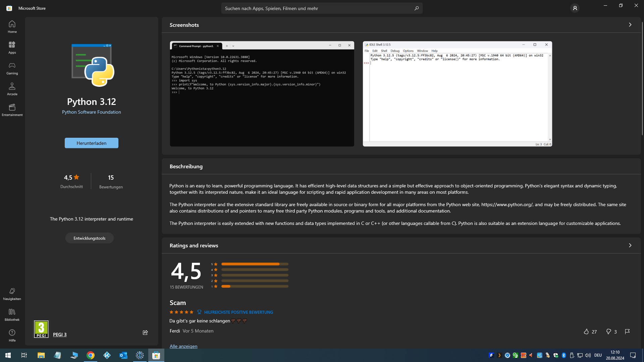Open the Entertainment section

[12, 110]
